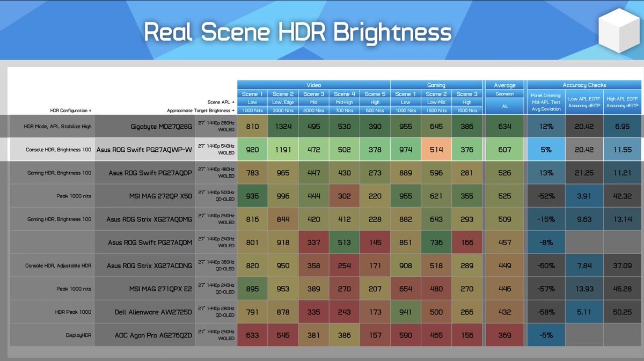
Task: Click the blue 5% deviation cell
Action: coord(546,150)
